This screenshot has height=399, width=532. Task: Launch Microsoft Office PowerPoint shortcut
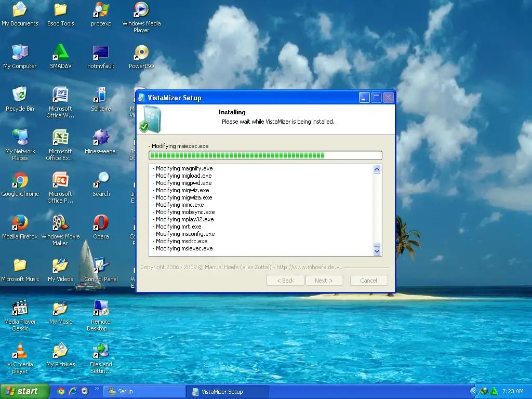tap(60, 188)
